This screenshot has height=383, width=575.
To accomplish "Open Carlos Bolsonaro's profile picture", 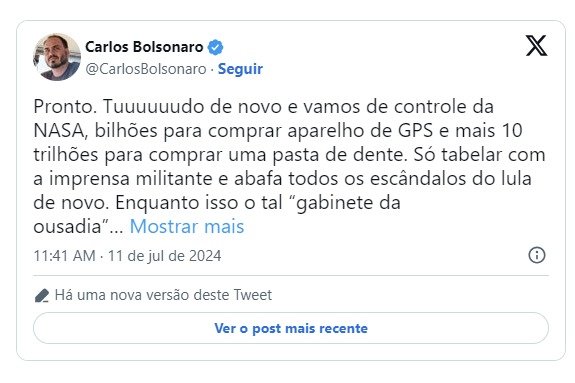I will (57, 57).
